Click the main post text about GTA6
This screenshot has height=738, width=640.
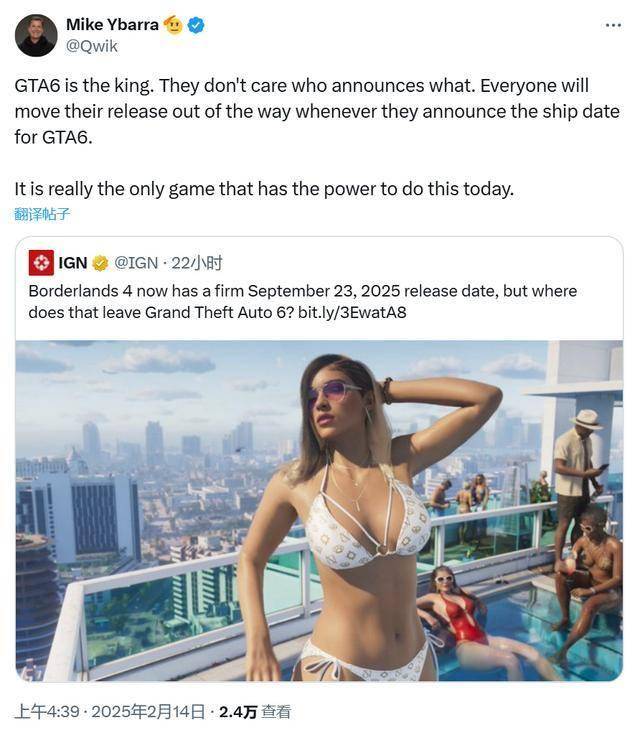317,112
